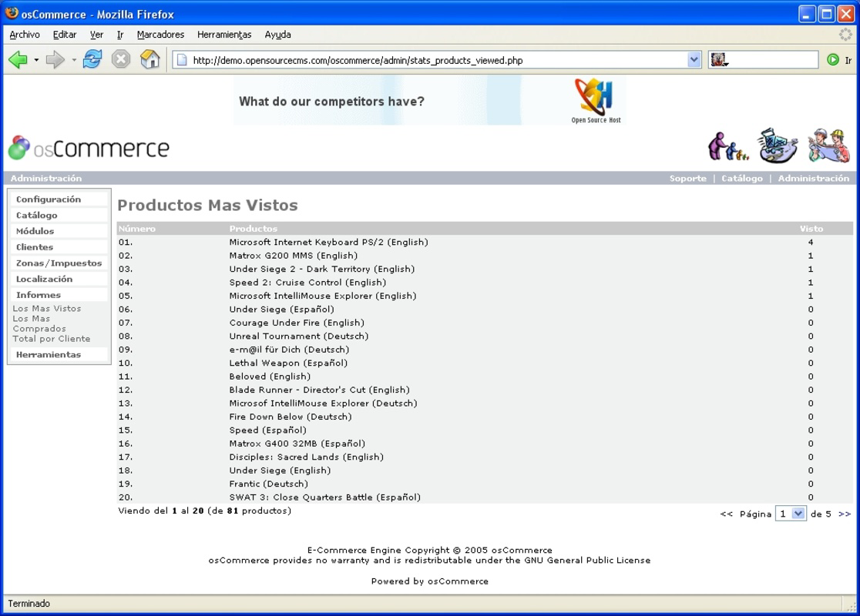Click the Administración link on the right
860x616 pixels.
coord(814,178)
